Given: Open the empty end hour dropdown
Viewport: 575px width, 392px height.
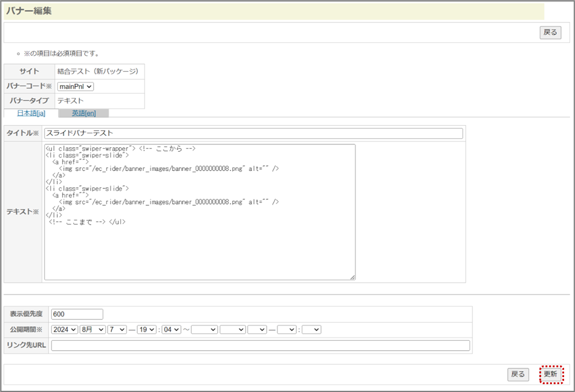Looking at the screenshot, I should [287, 330].
